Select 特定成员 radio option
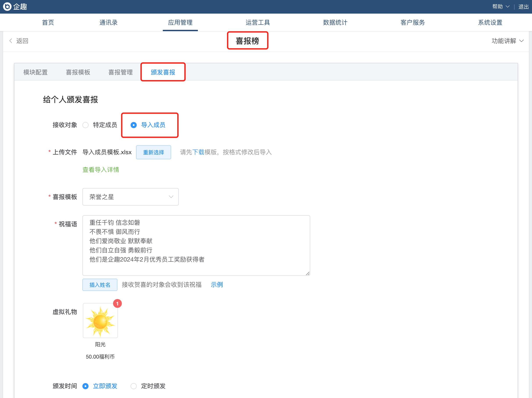Viewport: 532px width, 398px height. [x=86, y=125]
